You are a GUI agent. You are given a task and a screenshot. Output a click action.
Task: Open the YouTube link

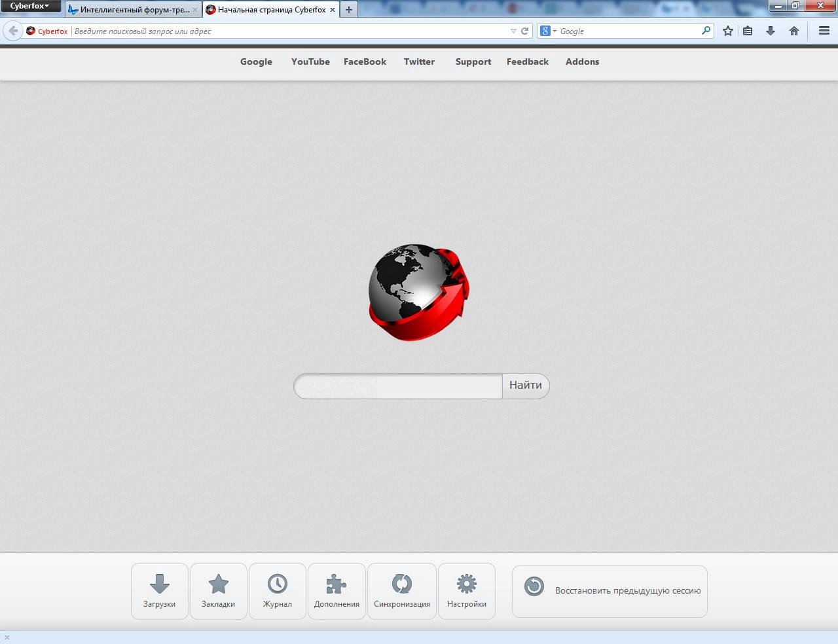[310, 62]
